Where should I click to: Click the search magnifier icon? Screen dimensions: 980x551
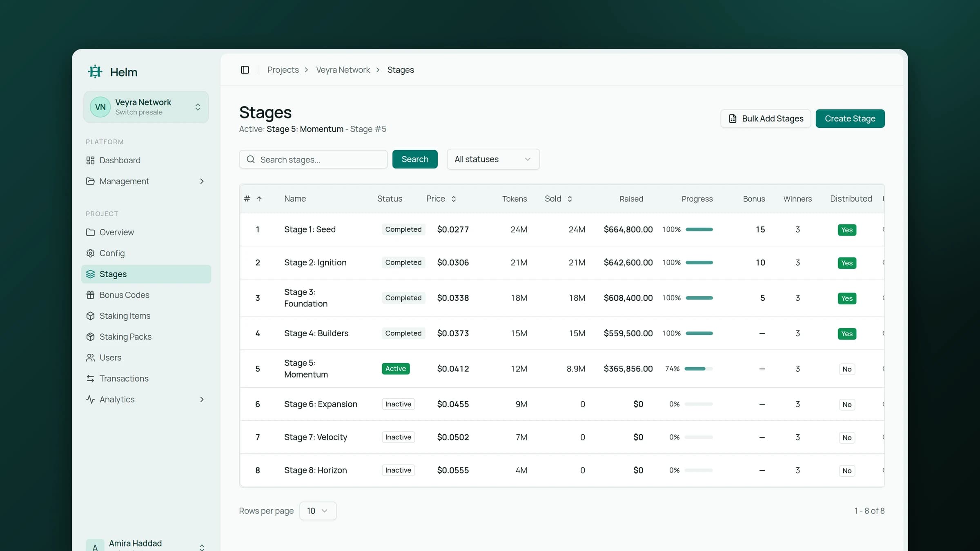pos(251,159)
